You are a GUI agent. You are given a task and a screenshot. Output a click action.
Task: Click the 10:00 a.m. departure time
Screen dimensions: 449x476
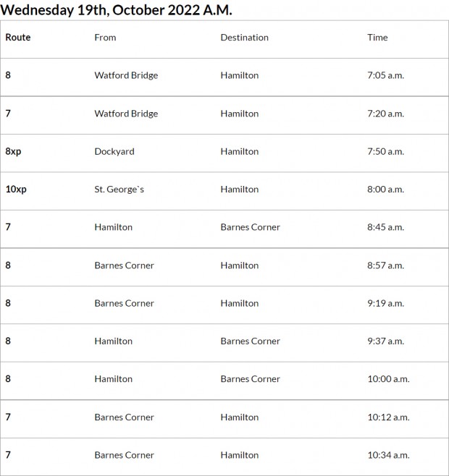[x=388, y=379]
